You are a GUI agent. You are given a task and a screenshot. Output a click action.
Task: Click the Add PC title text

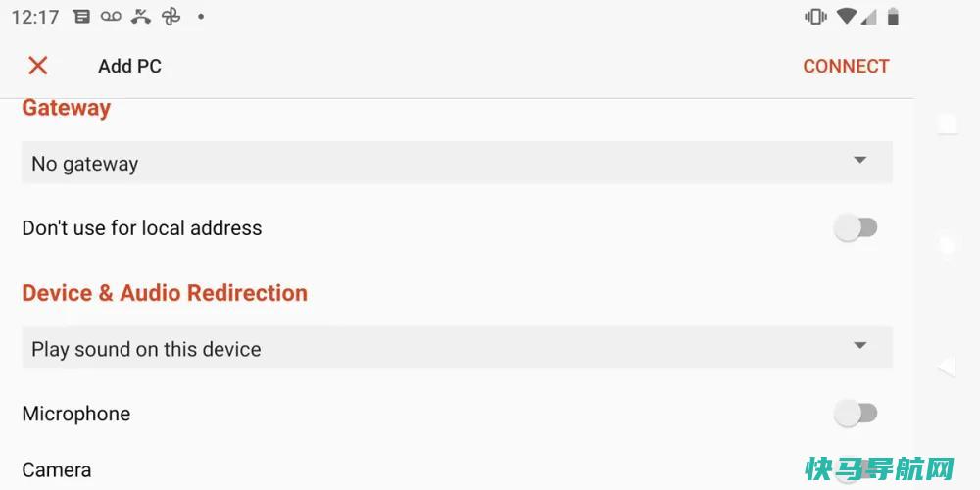(x=130, y=67)
